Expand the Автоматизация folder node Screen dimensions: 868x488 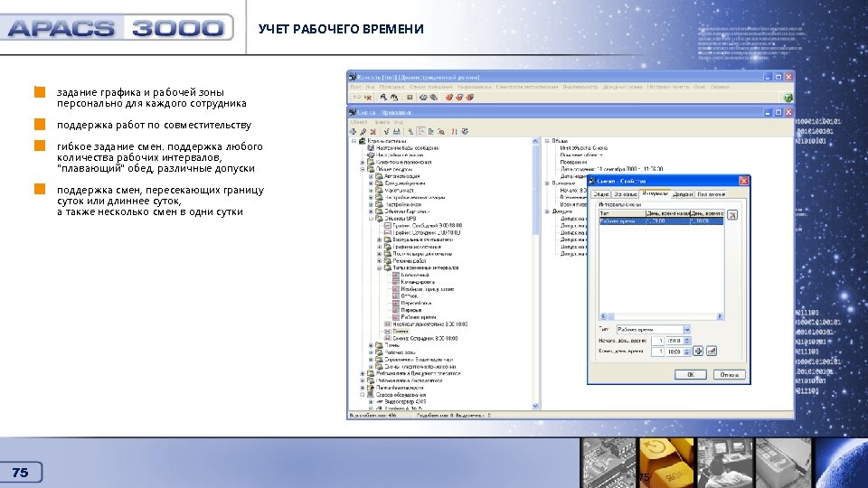(x=371, y=176)
